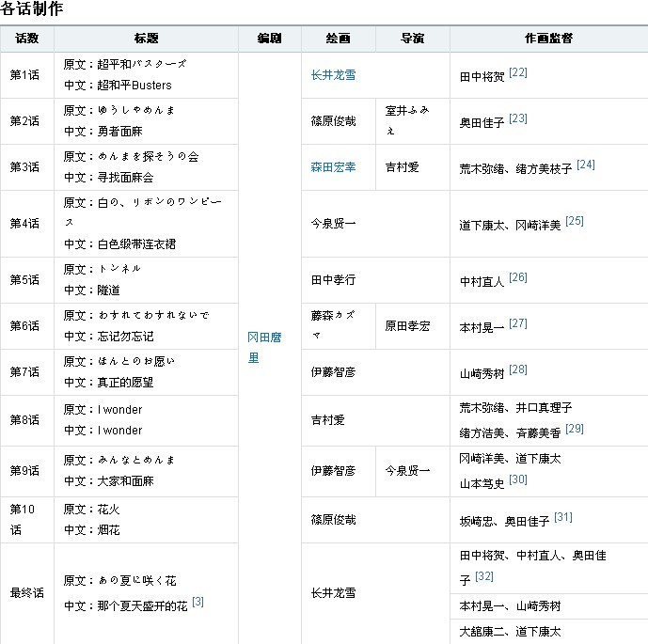Click citation [25] after 冈崎洋美
Screen dimensions: 648x644
575,221
